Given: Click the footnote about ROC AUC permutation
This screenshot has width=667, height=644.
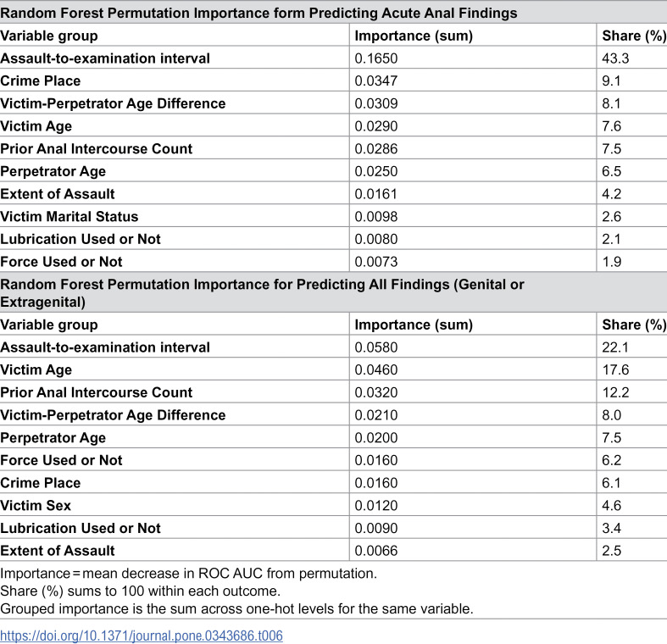Looking at the screenshot, I should 188,574.
